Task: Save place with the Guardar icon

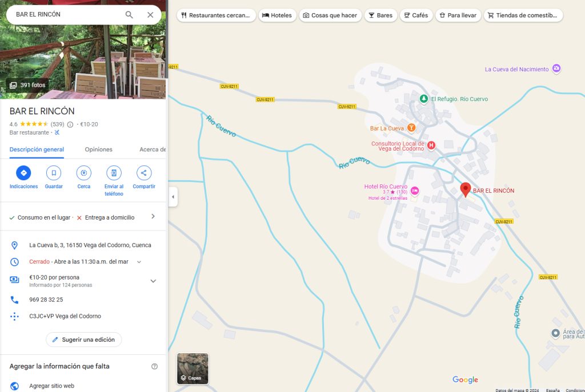Action: pyautogui.click(x=54, y=173)
